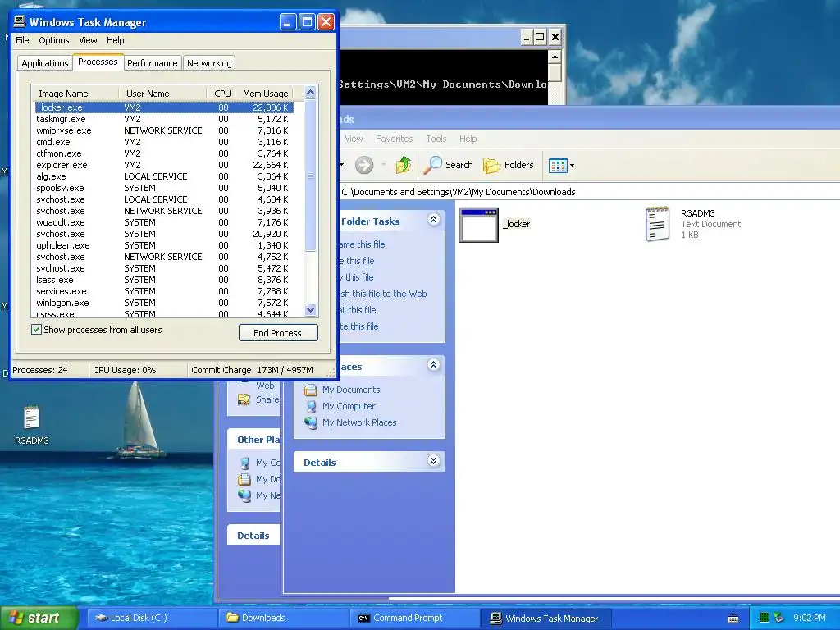840x630 pixels.
Task: Select services.exe process row
Action: click(164, 291)
